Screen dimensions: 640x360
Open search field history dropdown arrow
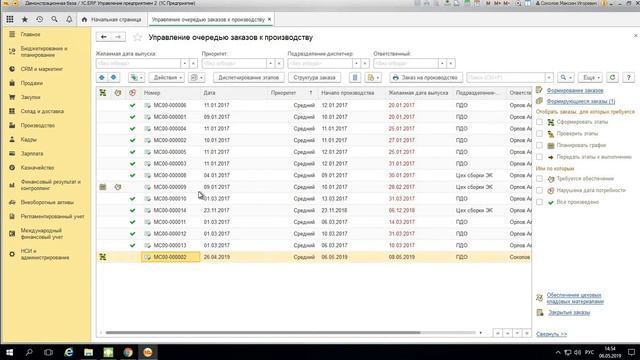coord(549,78)
